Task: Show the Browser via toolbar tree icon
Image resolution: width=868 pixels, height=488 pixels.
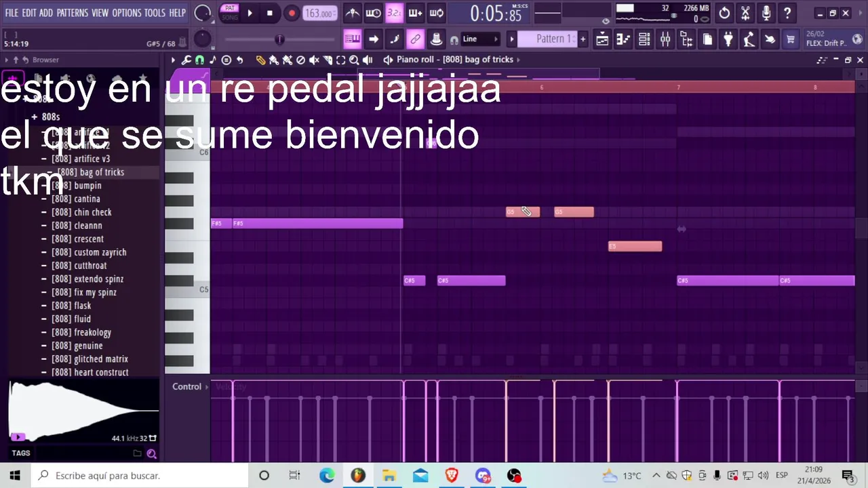Action: pyautogui.click(x=686, y=39)
